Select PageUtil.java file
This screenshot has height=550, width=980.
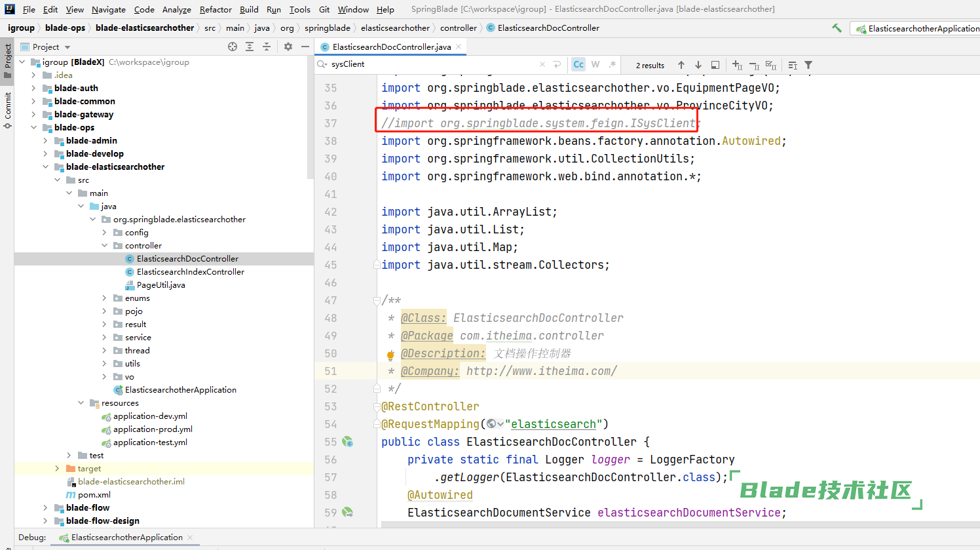(160, 285)
